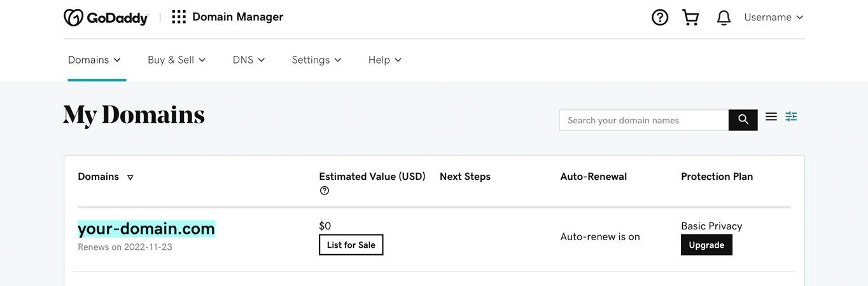The image size is (868, 286).
Task: Click the search magnifier button
Action: click(743, 120)
